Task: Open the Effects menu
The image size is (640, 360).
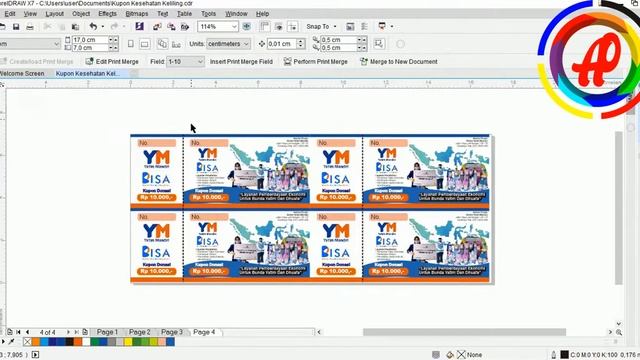Action: 107,13
